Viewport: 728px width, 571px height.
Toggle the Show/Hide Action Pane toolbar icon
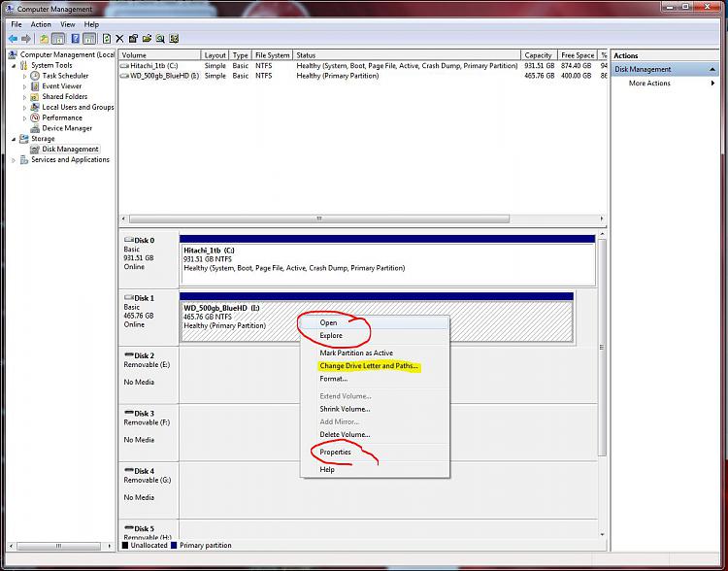click(89, 39)
